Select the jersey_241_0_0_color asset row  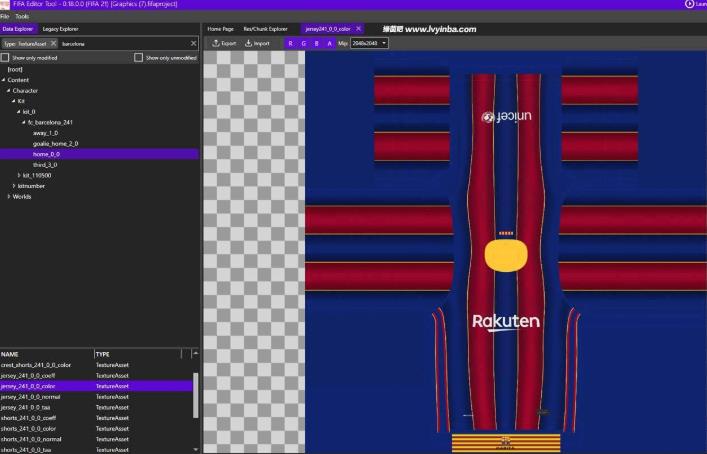coord(96,386)
